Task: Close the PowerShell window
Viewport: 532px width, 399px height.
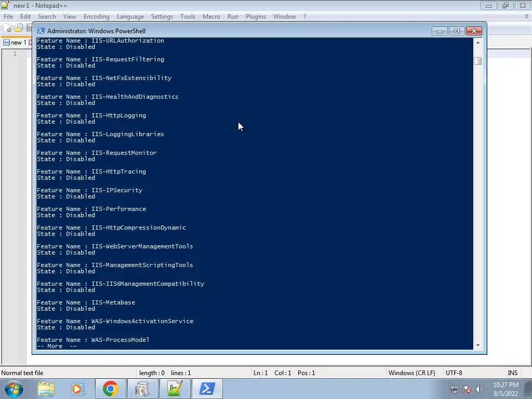Action: tap(474, 31)
